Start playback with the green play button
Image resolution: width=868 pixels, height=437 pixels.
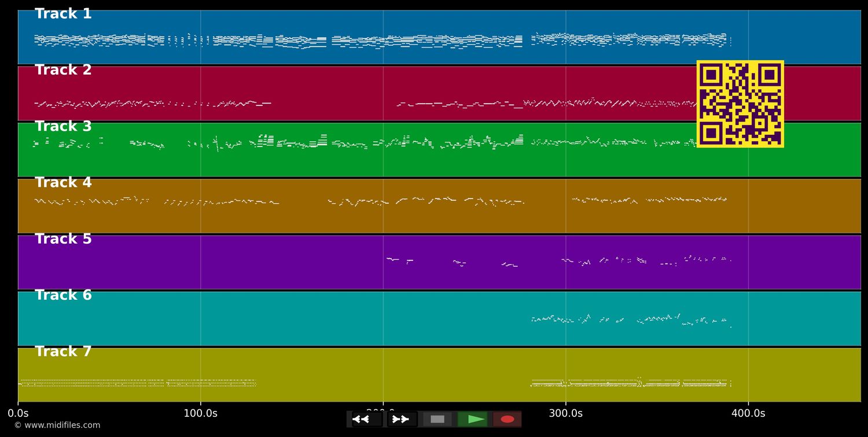pyautogui.click(x=472, y=419)
